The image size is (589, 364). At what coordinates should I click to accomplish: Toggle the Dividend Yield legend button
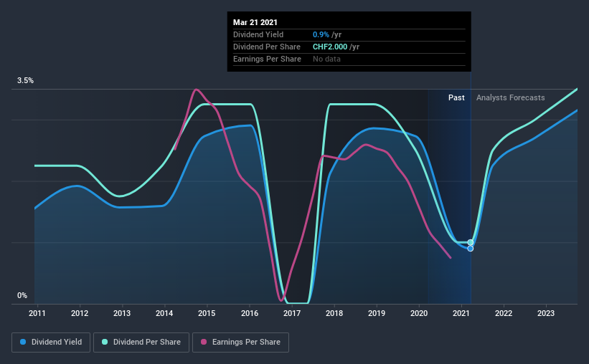[51, 343]
